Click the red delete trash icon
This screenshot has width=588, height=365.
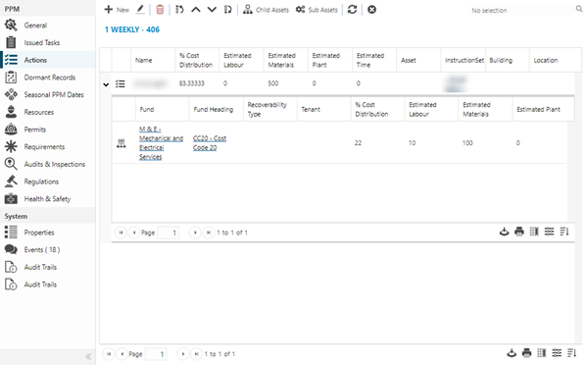160,10
